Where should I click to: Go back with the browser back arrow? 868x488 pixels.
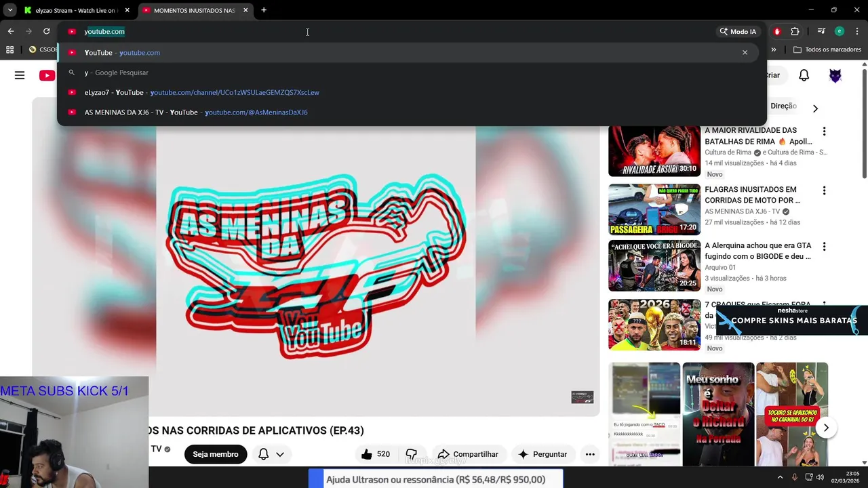(11, 31)
